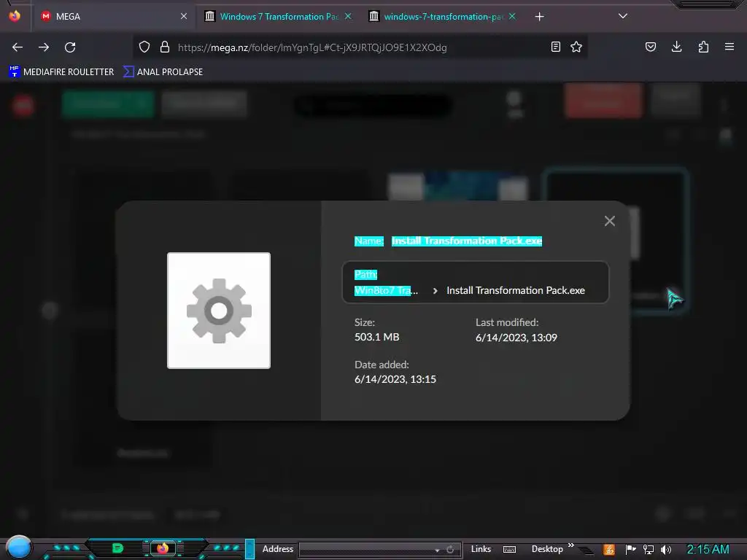The height and width of the screenshot is (560, 747).
Task: Click the Win8to7 Tra... path folder
Action: (x=386, y=290)
